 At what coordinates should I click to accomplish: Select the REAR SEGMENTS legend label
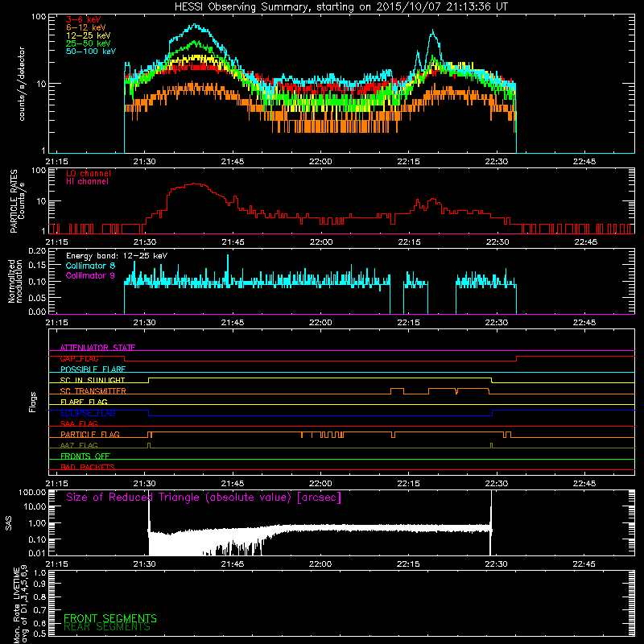click(107, 627)
